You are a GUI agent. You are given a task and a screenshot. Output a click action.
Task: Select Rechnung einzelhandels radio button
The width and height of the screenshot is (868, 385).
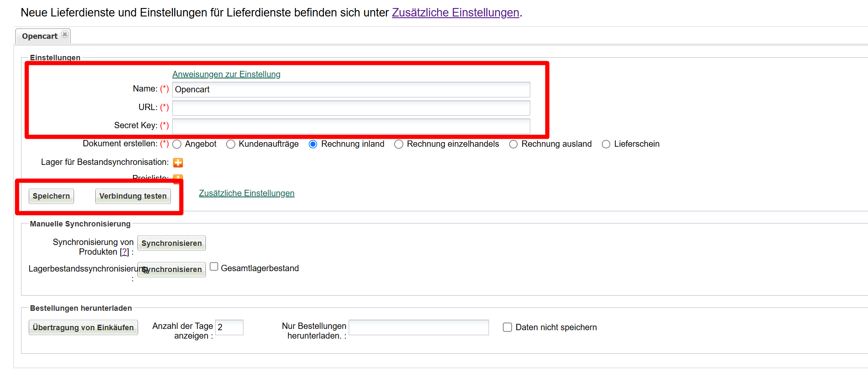tap(399, 144)
